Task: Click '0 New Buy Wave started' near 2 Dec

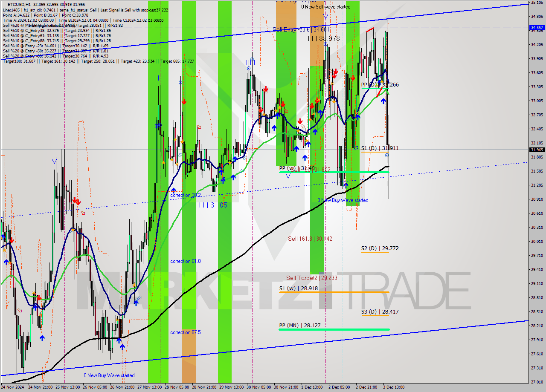Action: pyautogui.click(x=343, y=200)
